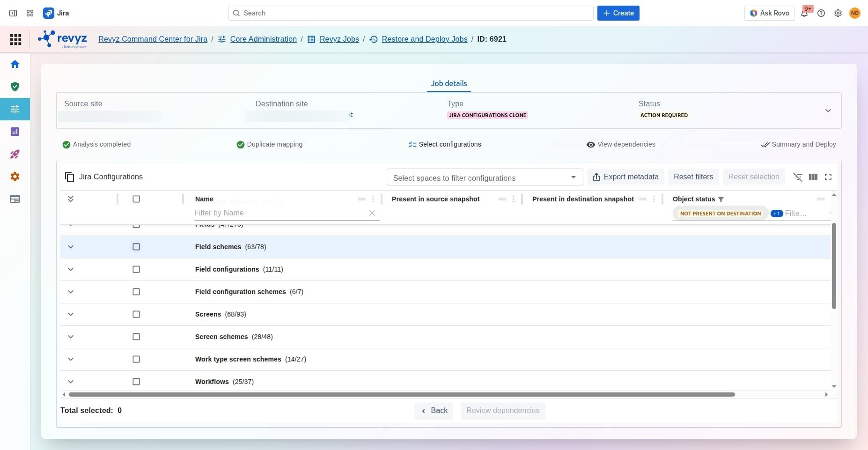Open the column chooser icon

point(813,177)
